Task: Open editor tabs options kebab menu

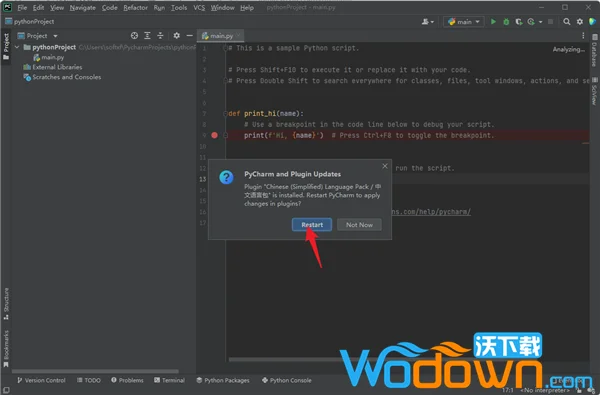Action: [583, 36]
